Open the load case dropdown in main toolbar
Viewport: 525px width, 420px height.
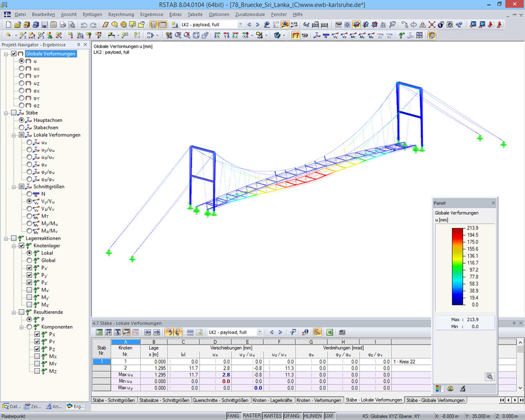[240, 25]
